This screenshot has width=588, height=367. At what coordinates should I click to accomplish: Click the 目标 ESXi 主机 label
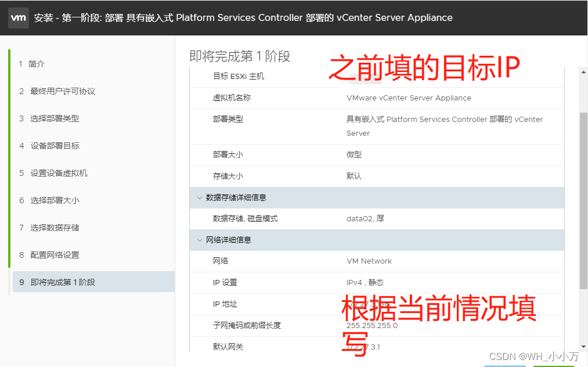(239, 77)
